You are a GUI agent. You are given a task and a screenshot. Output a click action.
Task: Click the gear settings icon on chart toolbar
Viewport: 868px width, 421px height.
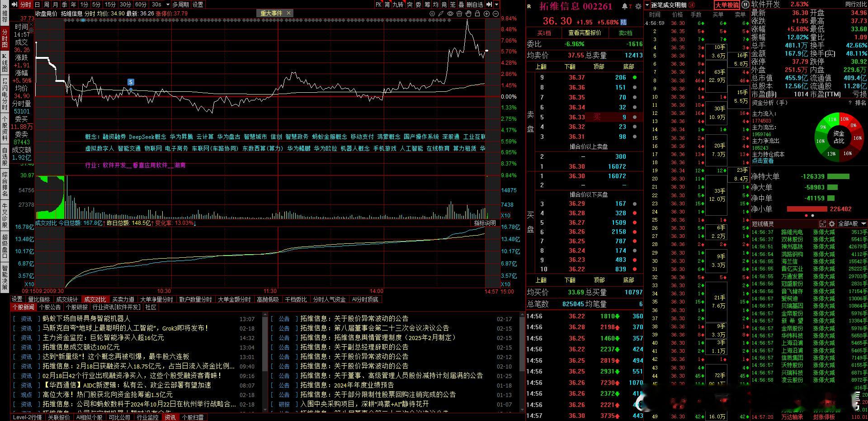[x=433, y=14]
